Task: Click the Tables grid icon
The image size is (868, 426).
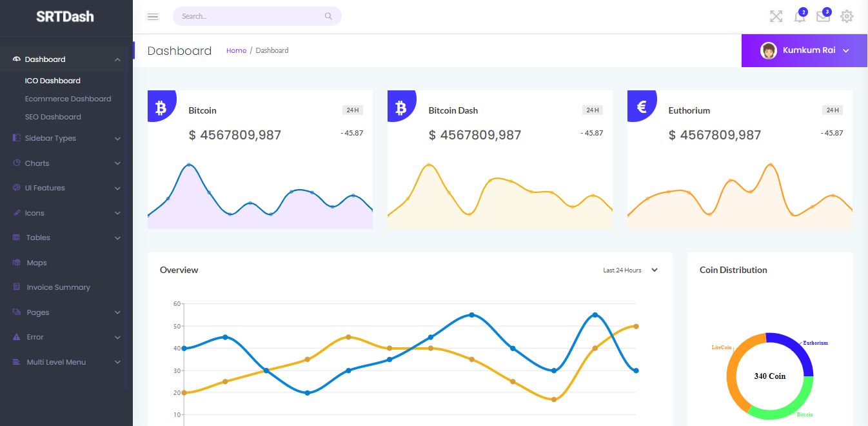Action: tap(17, 238)
